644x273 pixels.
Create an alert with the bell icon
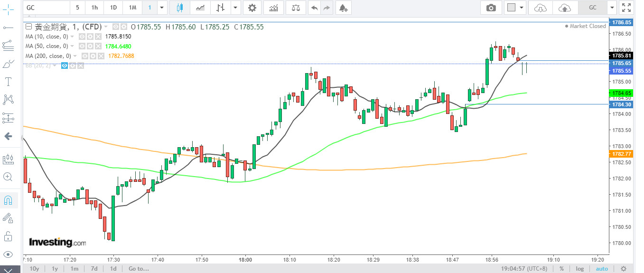pyautogui.click(x=343, y=8)
